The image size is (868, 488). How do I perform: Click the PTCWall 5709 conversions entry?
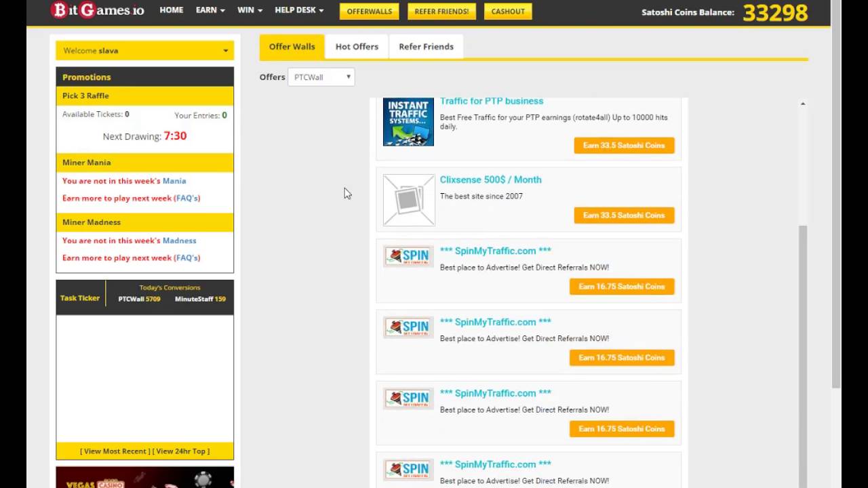click(139, 299)
